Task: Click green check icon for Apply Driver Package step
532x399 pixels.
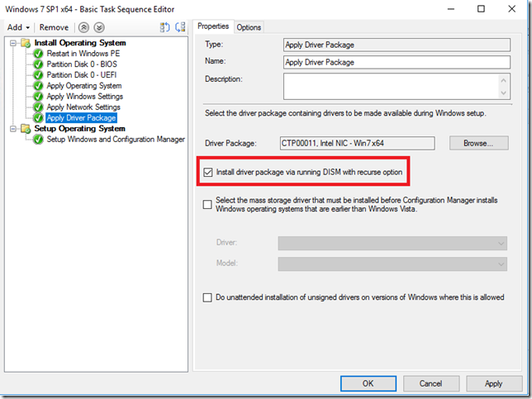Action: coord(38,118)
